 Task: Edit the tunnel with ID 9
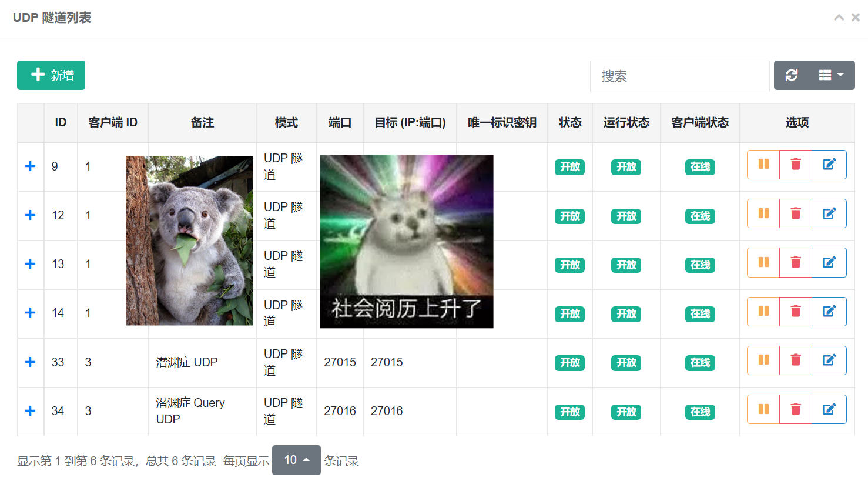(x=829, y=165)
